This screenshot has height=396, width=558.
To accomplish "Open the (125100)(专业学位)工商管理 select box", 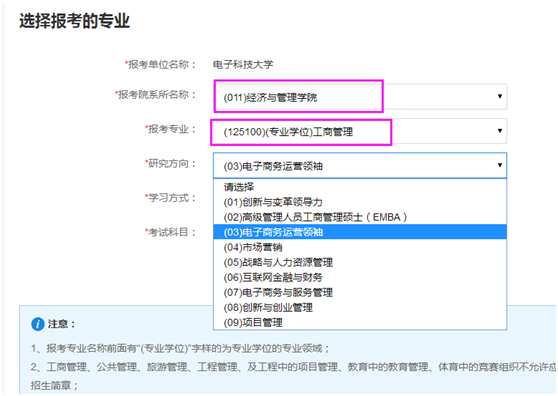I will pyautogui.click(x=360, y=131).
